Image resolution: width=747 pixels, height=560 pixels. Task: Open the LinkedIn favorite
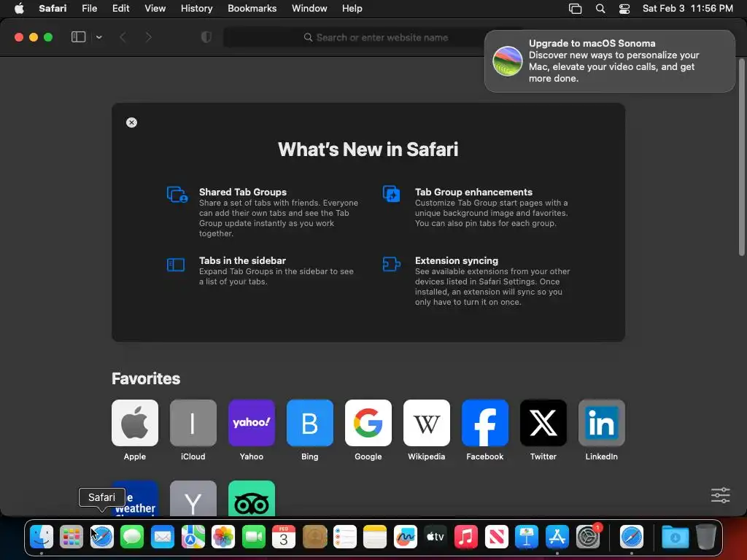(x=602, y=423)
